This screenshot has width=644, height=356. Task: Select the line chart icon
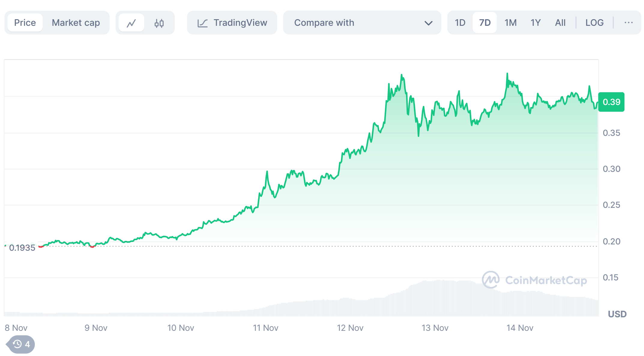tap(131, 23)
